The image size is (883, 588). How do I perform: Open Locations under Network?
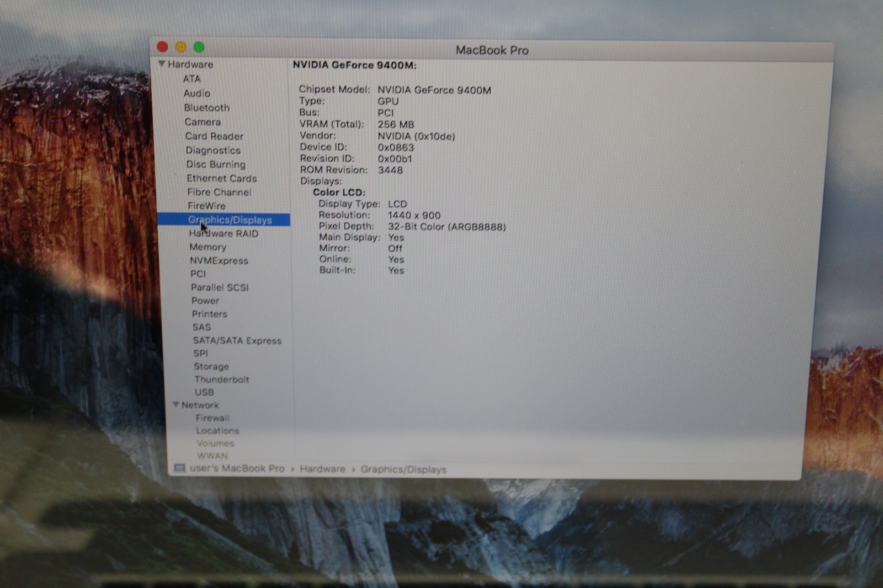(217, 431)
